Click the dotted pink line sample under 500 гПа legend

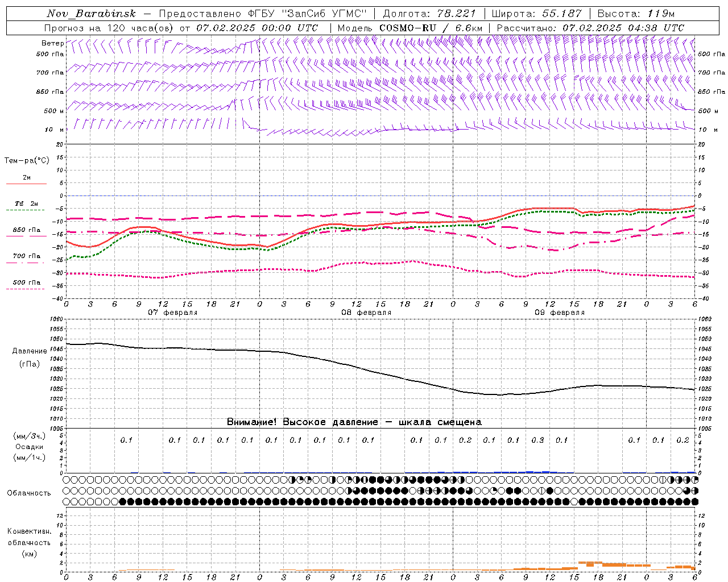click(26, 289)
